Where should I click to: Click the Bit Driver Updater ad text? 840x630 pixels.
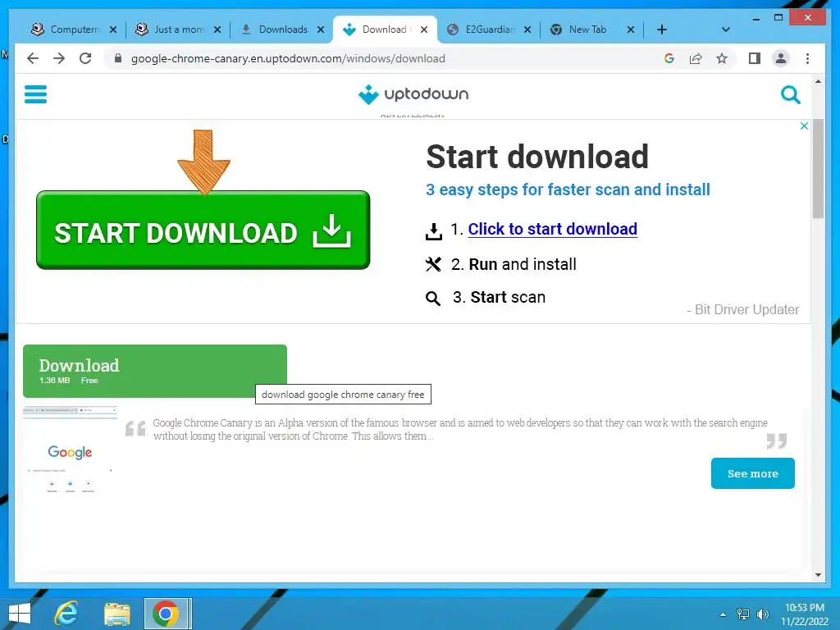coord(743,309)
